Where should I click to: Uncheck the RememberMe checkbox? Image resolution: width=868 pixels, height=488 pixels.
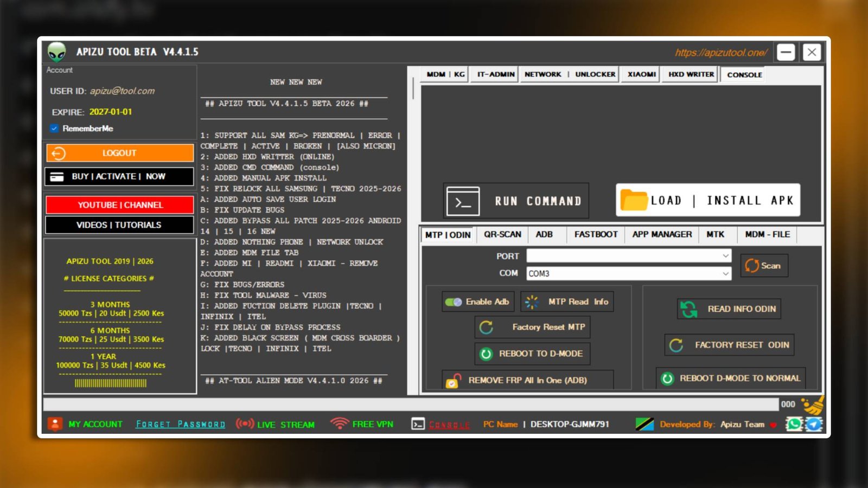point(53,129)
